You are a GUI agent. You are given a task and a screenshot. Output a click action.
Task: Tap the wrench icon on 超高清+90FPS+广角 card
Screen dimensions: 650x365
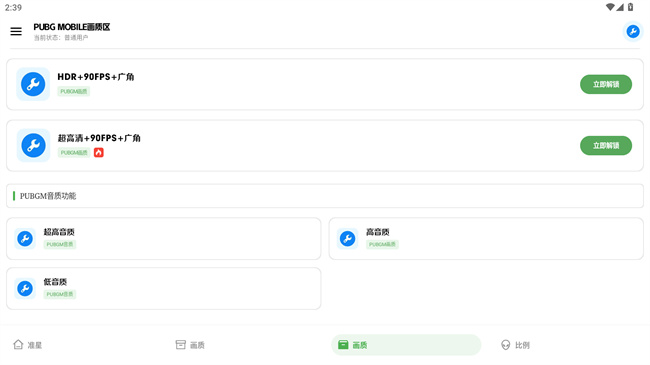33,145
